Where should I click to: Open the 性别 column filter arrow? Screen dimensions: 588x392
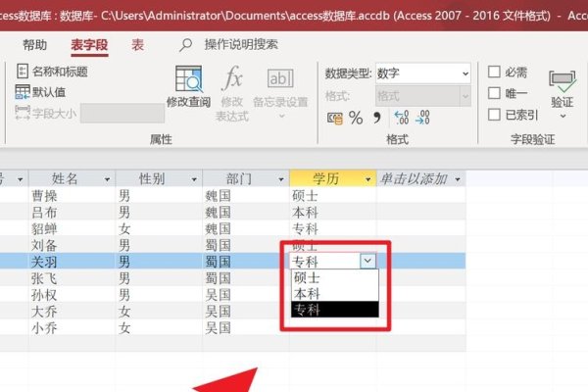click(194, 179)
